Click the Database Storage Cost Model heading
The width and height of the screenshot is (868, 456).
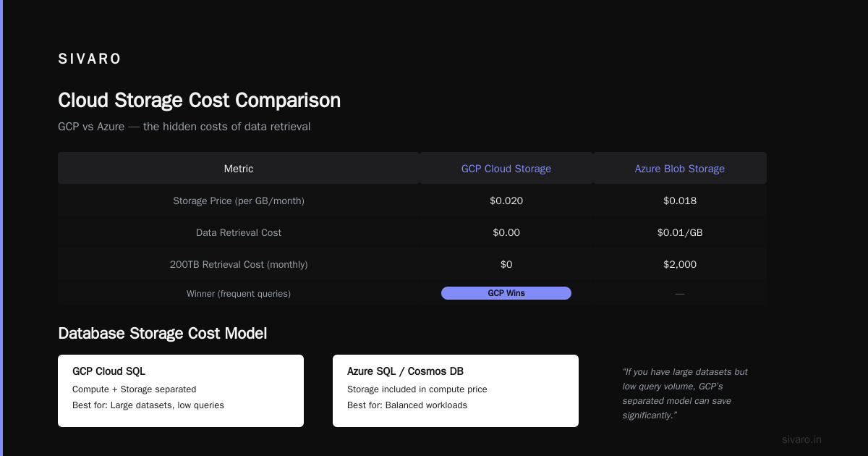click(162, 333)
